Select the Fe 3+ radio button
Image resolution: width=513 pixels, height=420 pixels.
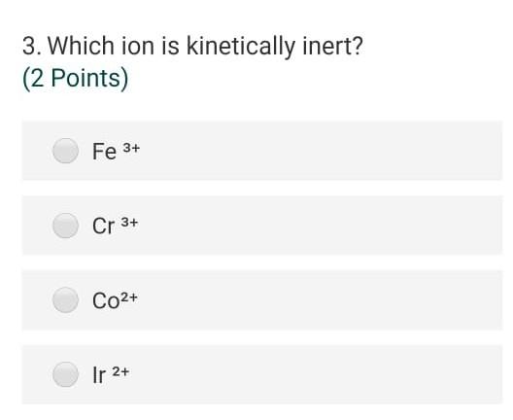pos(65,151)
